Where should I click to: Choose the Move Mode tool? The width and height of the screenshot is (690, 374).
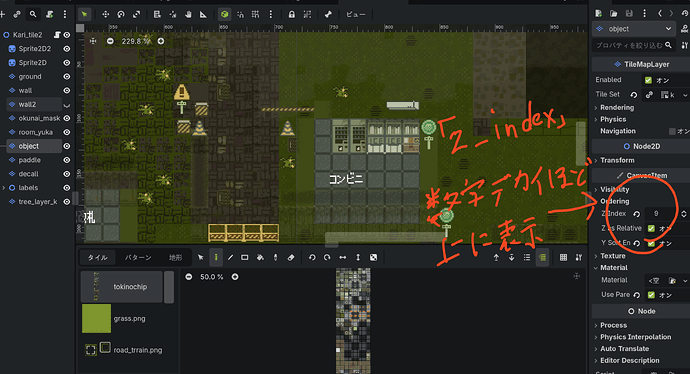[x=106, y=15]
